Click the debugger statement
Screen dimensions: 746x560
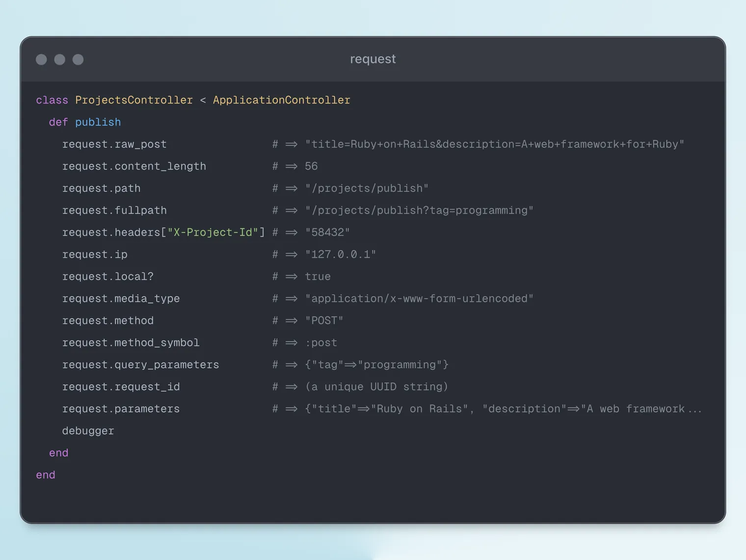tap(88, 430)
